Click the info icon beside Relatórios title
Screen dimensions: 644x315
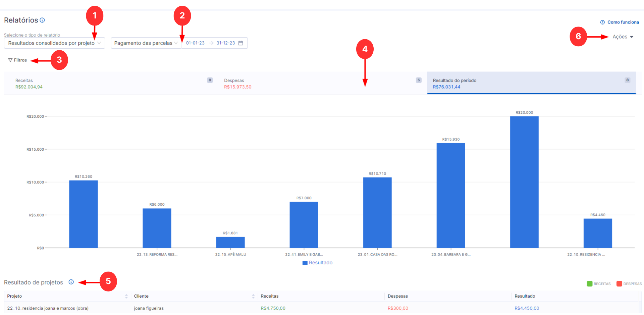click(42, 20)
